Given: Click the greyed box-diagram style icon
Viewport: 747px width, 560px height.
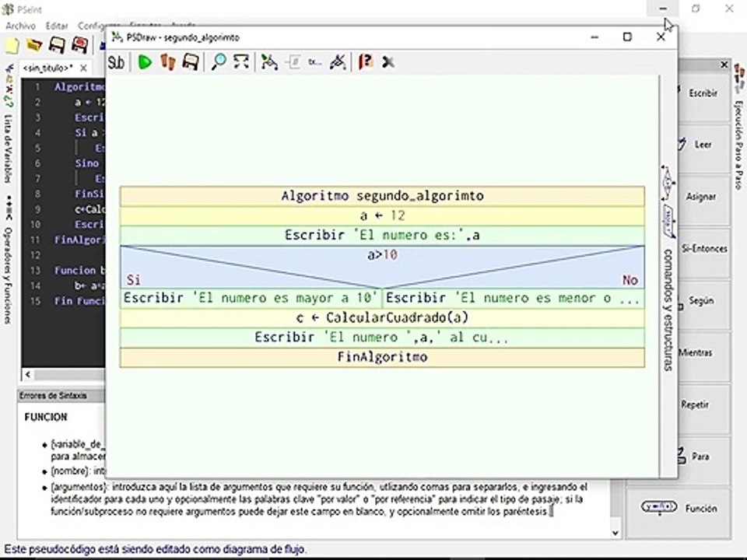Looking at the screenshot, I should [x=293, y=62].
